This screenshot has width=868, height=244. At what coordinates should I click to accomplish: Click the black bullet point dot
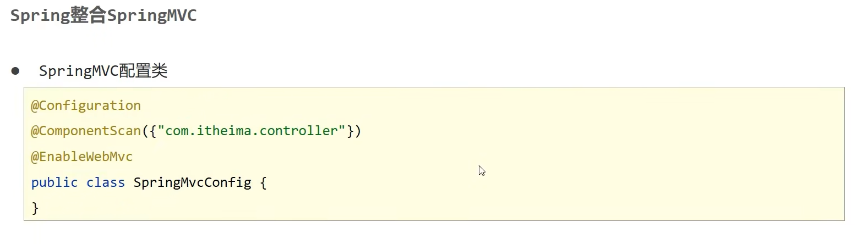[15, 71]
